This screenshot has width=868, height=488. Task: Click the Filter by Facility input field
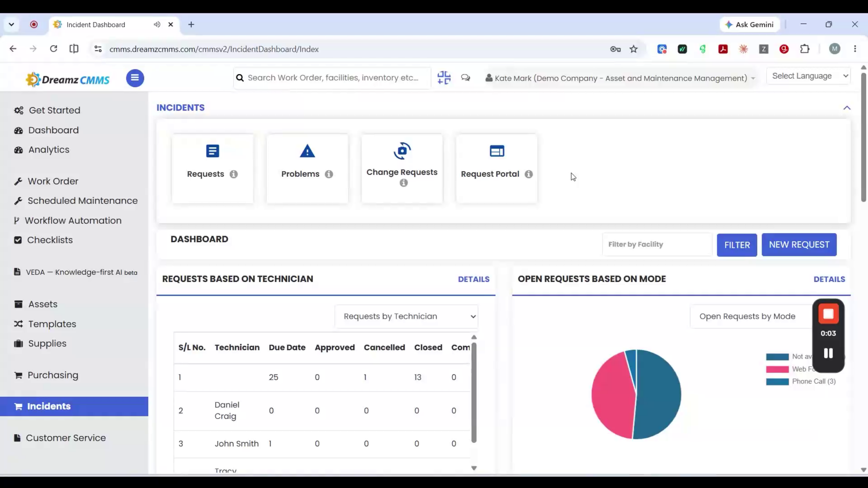[657, 244]
